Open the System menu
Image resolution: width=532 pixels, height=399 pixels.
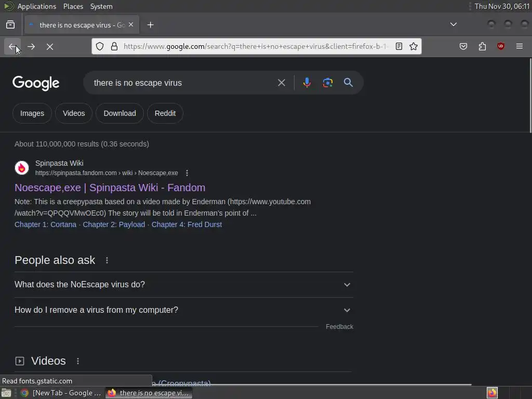click(x=101, y=6)
